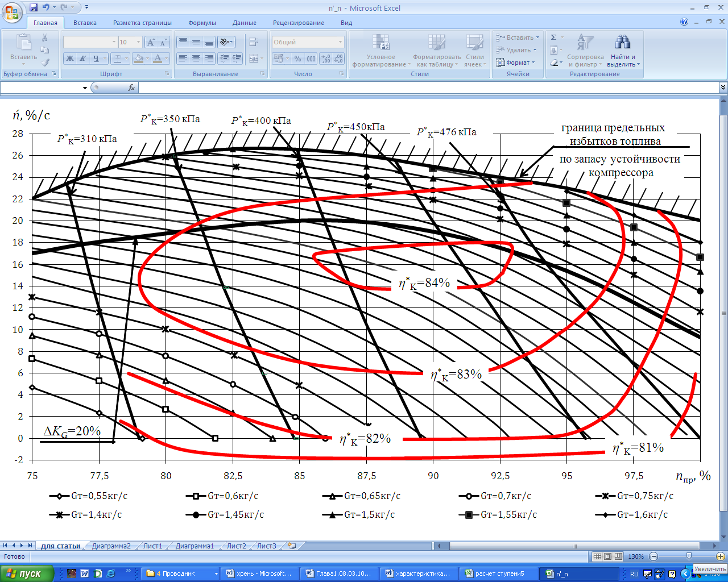
Task: Apply comma 000 number style
Action: tap(311, 59)
